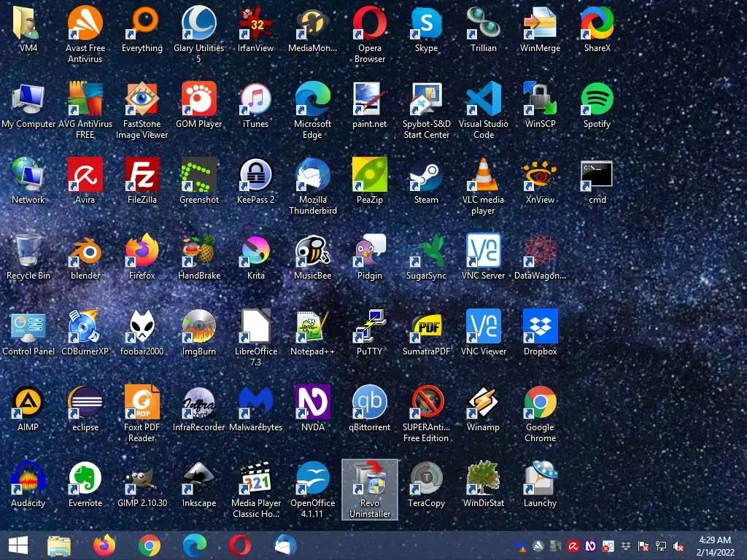747x560 pixels.
Task: Open the Windows Start button
Action: click(x=18, y=545)
